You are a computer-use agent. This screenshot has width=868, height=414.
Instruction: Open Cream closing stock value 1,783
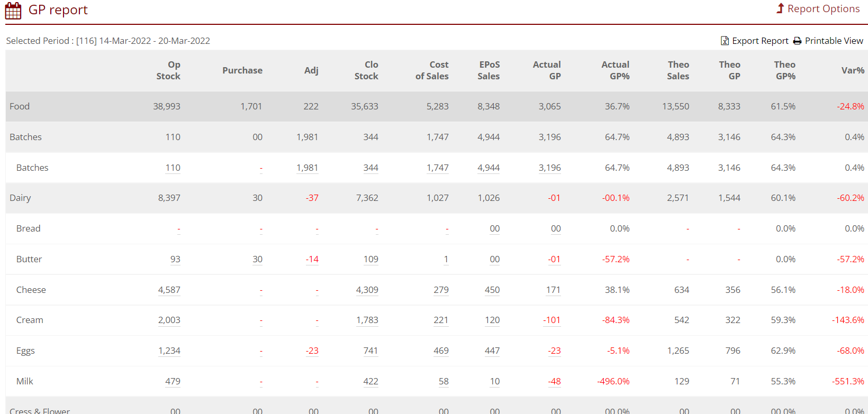tap(367, 320)
